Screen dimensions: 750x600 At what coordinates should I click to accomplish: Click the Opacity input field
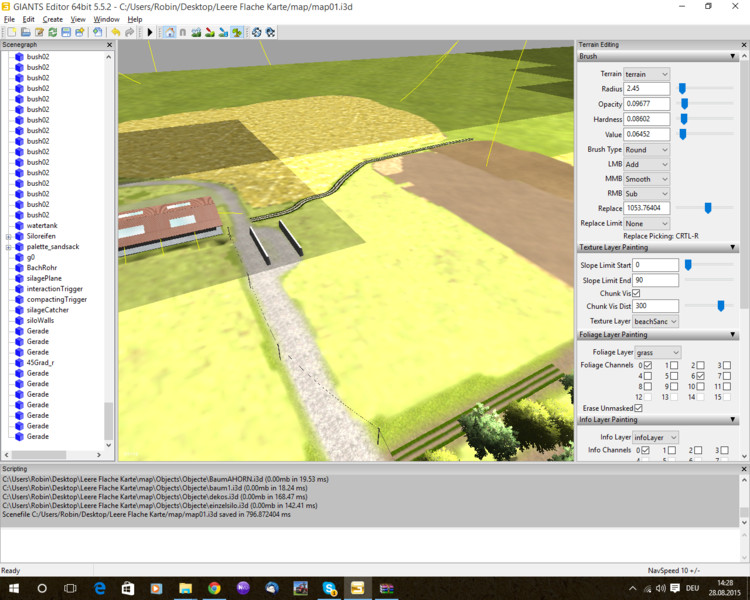[x=646, y=104]
